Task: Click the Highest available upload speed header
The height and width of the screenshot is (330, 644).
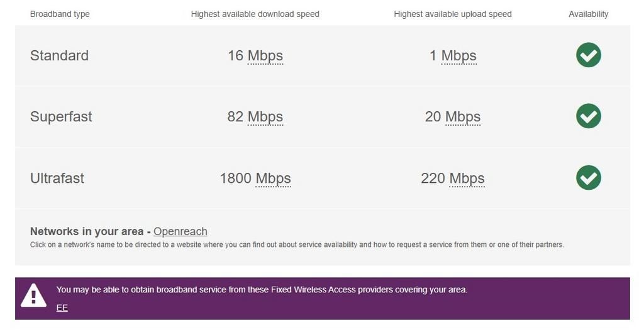Action: click(x=452, y=14)
